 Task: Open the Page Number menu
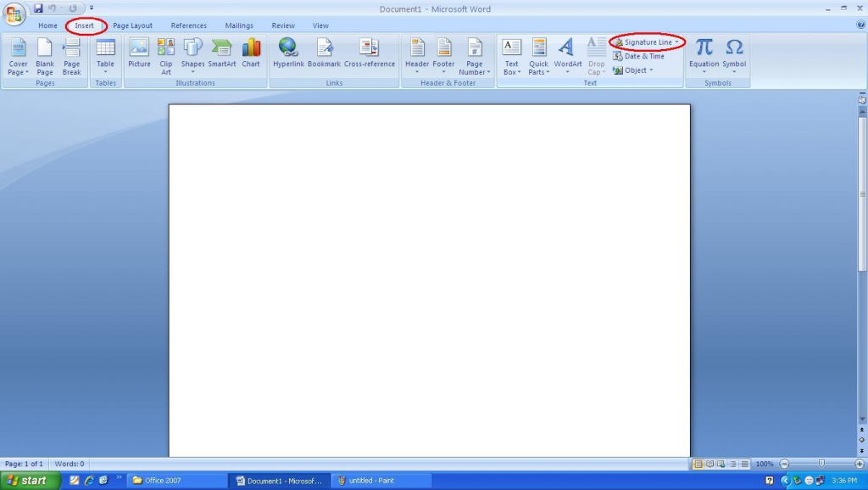click(x=475, y=57)
